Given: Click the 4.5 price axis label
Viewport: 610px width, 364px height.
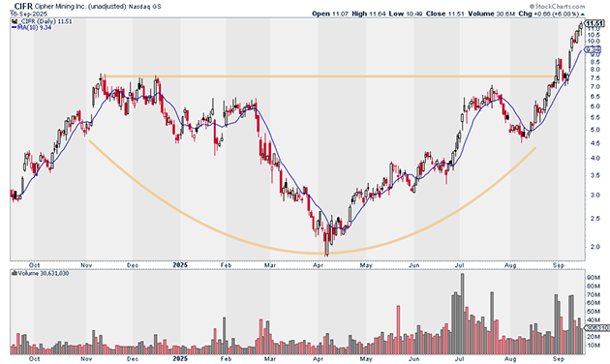Looking at the screenshot, I should (595, 143).
